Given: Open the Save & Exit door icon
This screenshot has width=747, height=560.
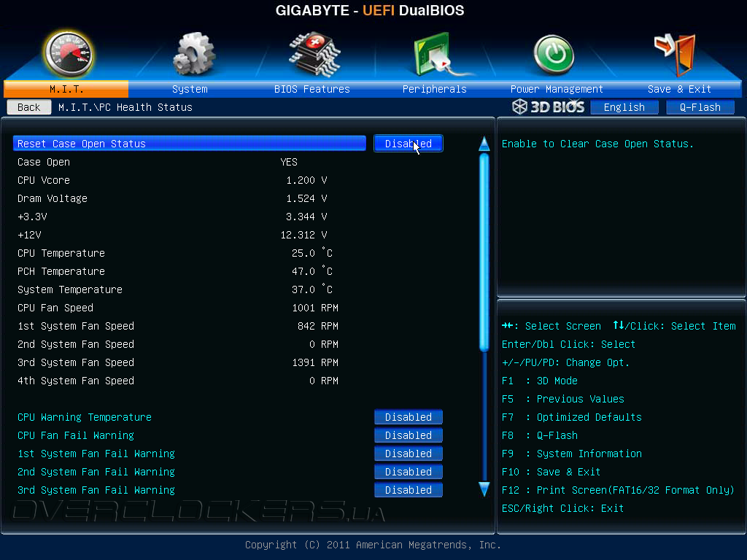Looking at the screenshot, I should coord(676,54).
